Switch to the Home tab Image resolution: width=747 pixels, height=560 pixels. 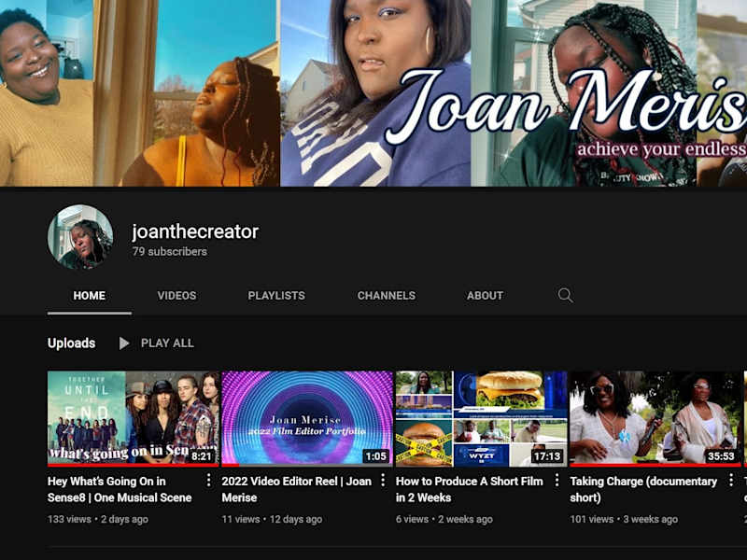[x=89, y=296]
